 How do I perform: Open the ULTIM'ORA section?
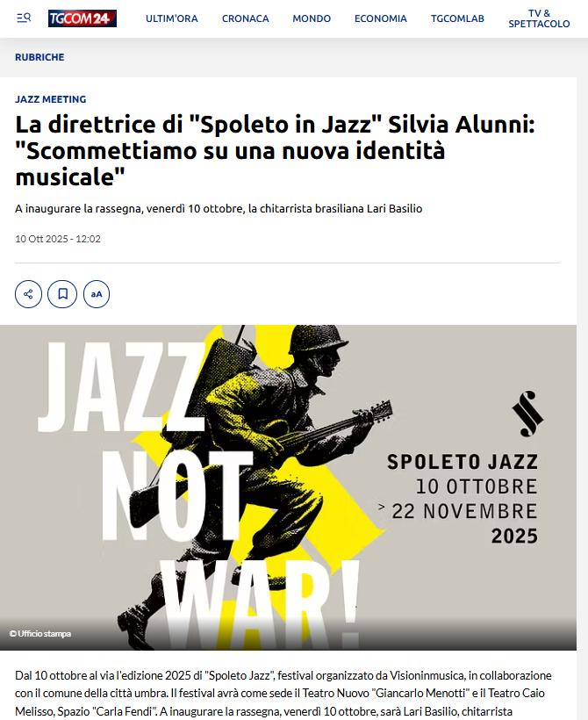pos(172,18)
